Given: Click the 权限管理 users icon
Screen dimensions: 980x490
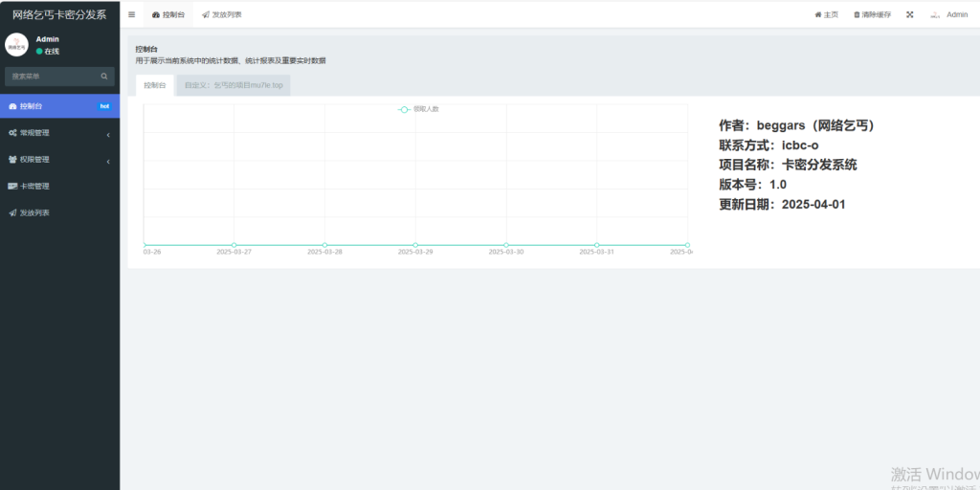Looking at the screenshot, I should (12, 160).
